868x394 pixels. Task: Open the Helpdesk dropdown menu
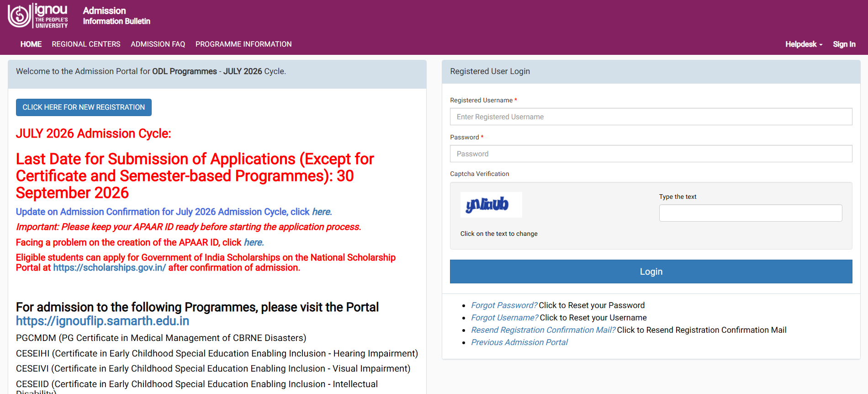[x=804, y=44]
